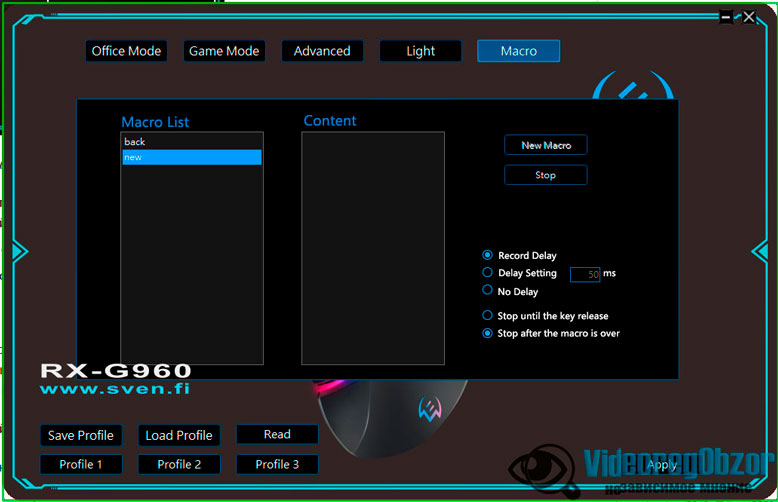The width and height of the screenshot is (778, 502).
Task: Select the 'new' macro entry
Action: tap(192, 157)
